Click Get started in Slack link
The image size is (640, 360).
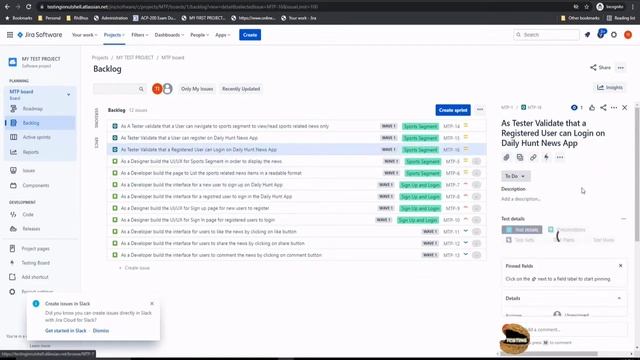coord(66,331)
